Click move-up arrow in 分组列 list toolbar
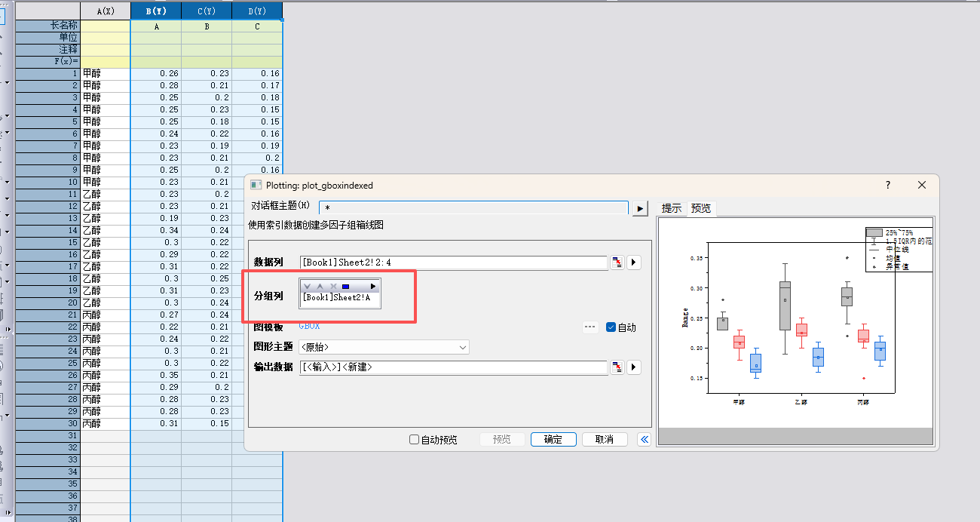 [x=320, y=287]
